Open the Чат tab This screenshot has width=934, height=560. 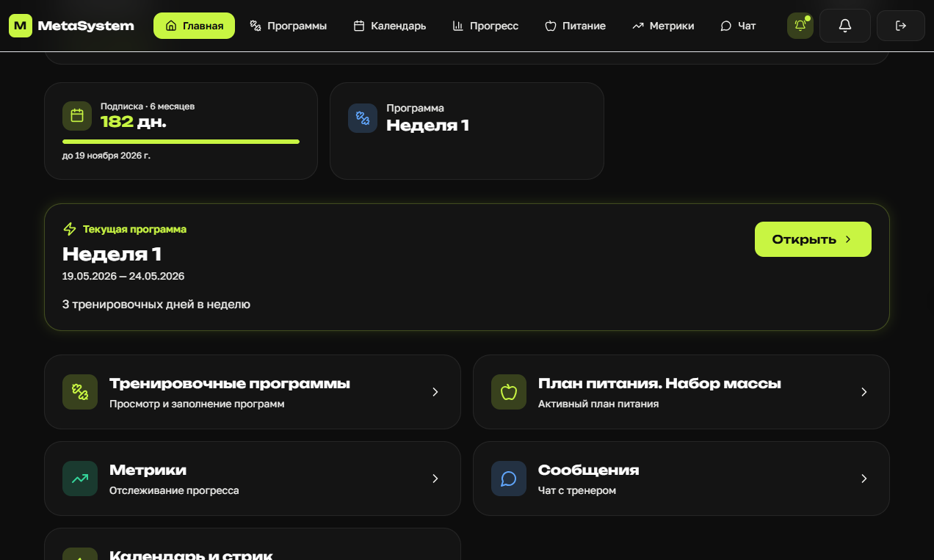click(738, 26)
